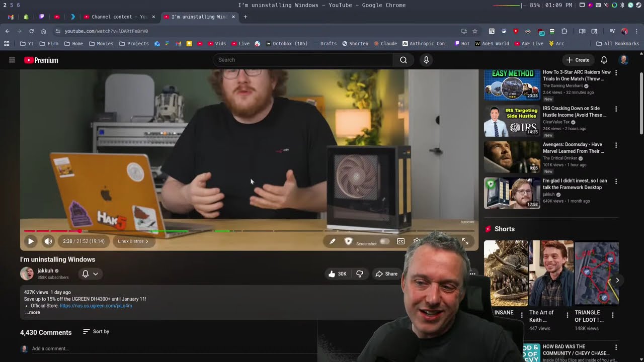
Task: Share the video
Action: 386,274
